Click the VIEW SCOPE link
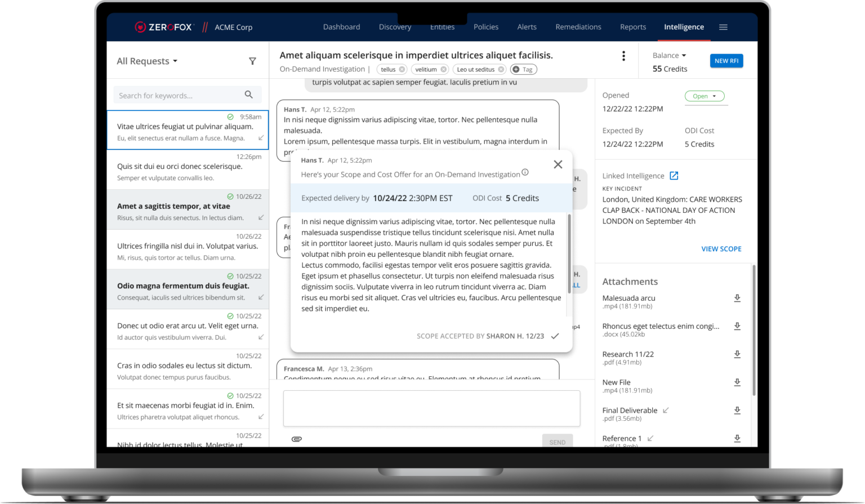The width and height of the screenshot is (865, 504). tap(721, 249)
